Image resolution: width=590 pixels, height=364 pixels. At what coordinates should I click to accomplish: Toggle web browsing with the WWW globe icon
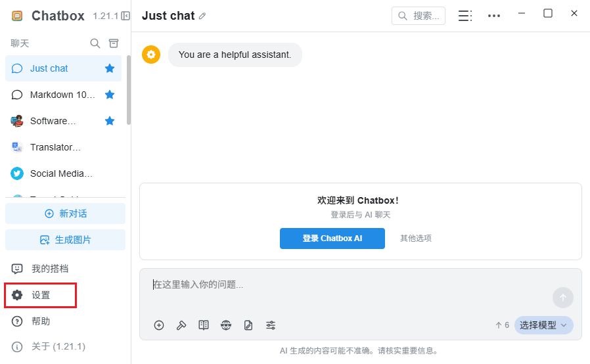point(226,325)
